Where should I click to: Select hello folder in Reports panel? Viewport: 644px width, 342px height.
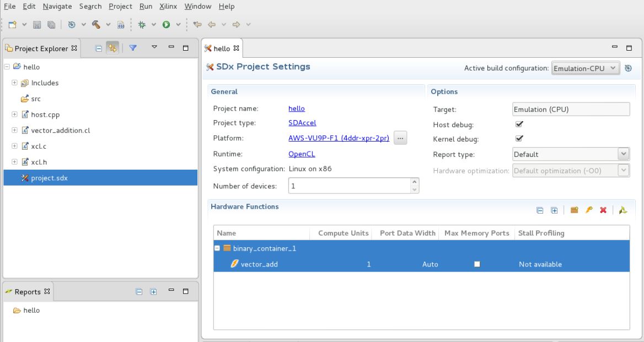click(x=26, y=310)
